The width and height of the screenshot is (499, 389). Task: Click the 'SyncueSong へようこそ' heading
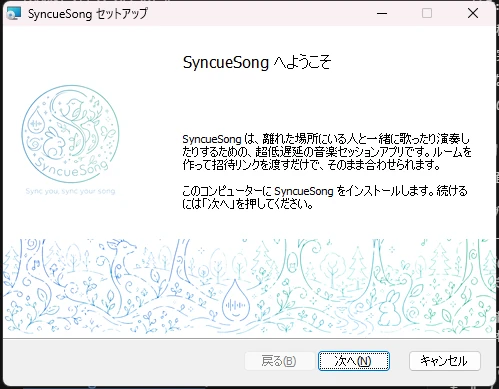(x=257, y=62)
